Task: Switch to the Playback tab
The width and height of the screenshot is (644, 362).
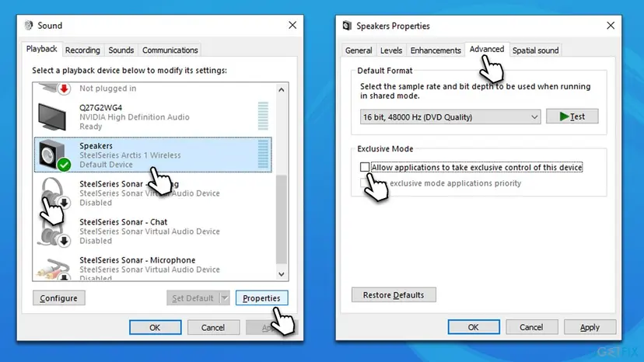Action: coord(41,49)
